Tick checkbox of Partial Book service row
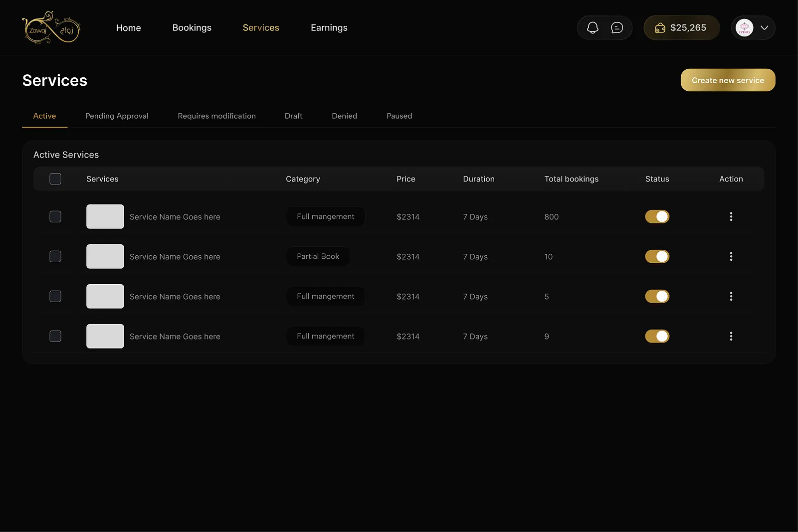 55,256
